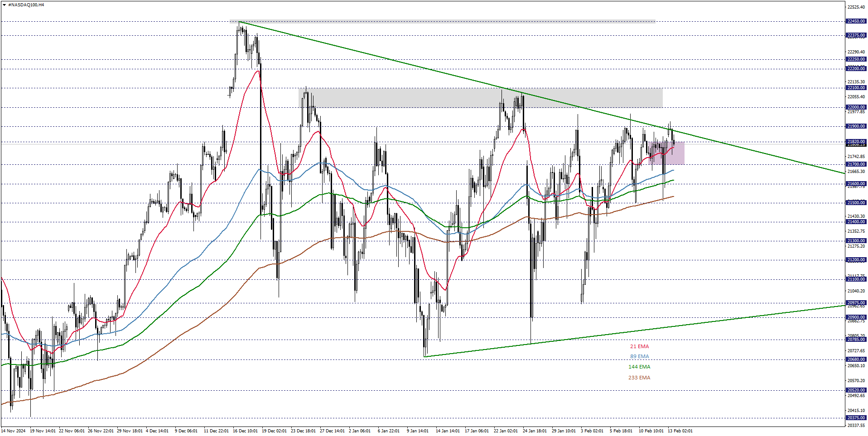Click the 22450.00 price level label

(856, 21)
